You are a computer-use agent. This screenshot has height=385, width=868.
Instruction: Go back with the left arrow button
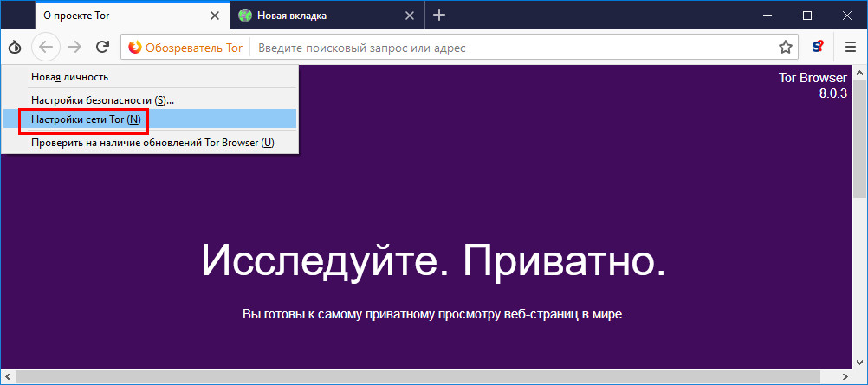pyautogui.click(x=46, y=48)
